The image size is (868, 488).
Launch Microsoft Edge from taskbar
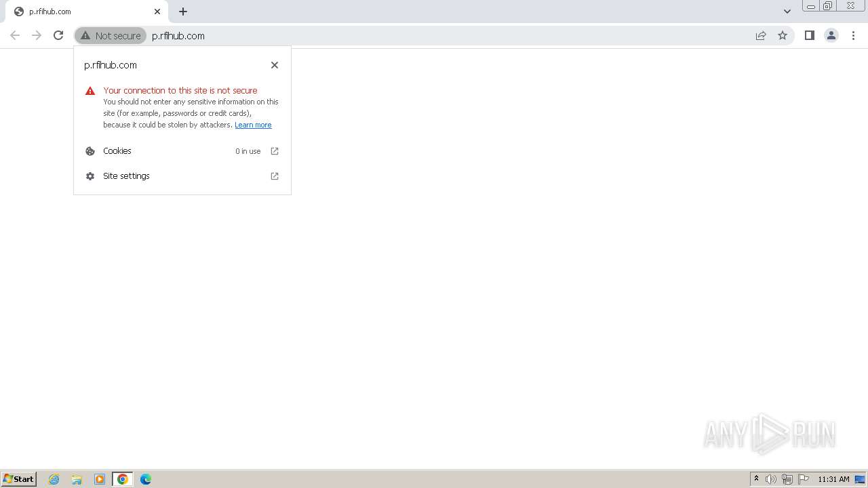[146, 479]
